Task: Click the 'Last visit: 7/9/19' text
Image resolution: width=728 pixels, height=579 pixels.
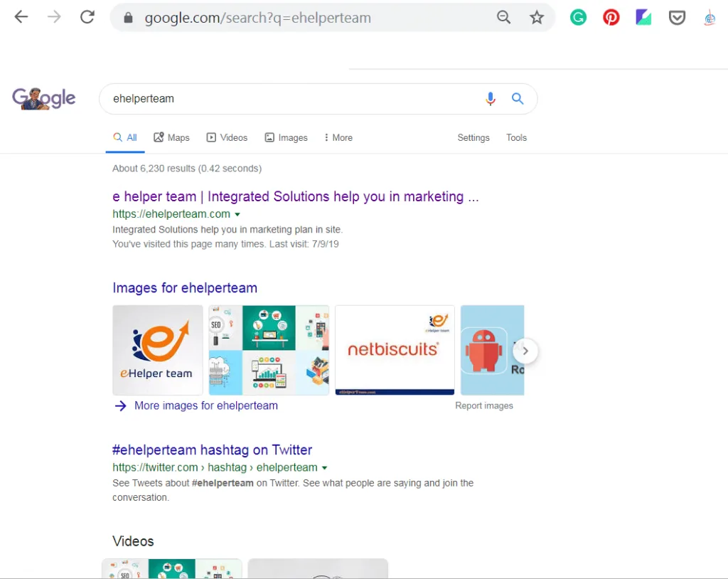Action: [x=304, y=244]
